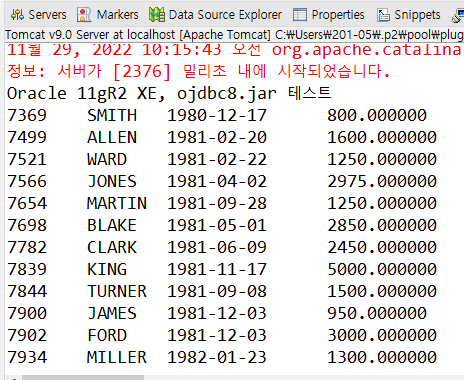Click the salary 5000.000000

pos(382,269)
